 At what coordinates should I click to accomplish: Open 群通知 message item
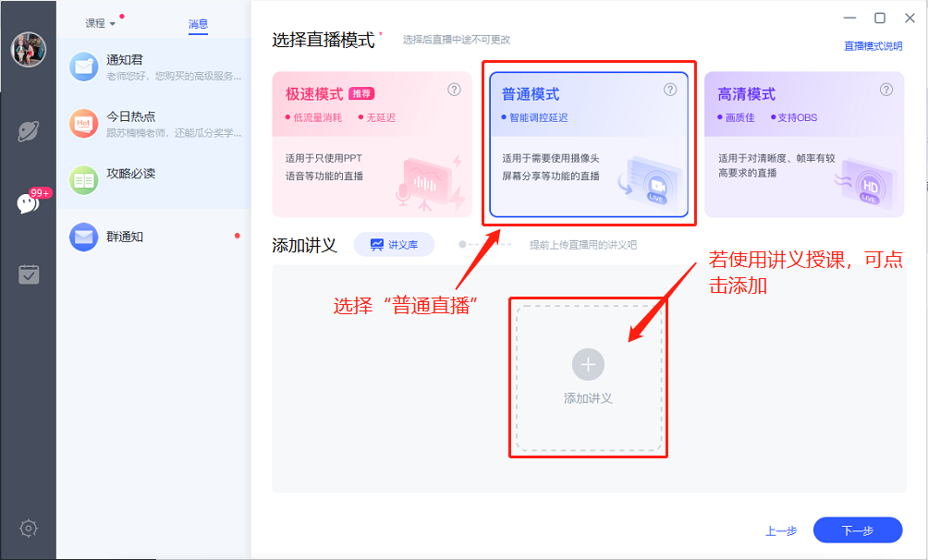153,237
